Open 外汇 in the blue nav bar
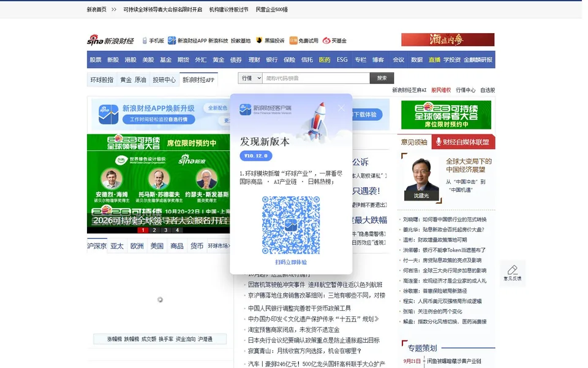 [x=201, y=59]
